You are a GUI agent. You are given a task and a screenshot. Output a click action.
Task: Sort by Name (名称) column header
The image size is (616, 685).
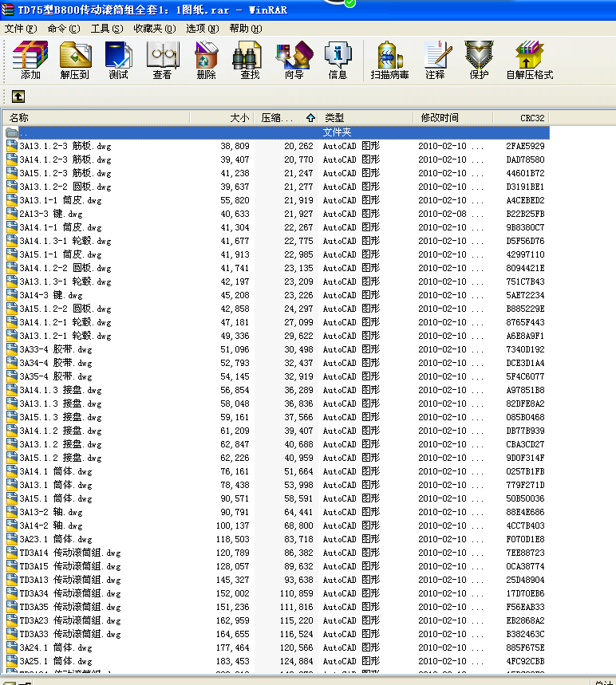pyautogui.click(x=96, y=118)
